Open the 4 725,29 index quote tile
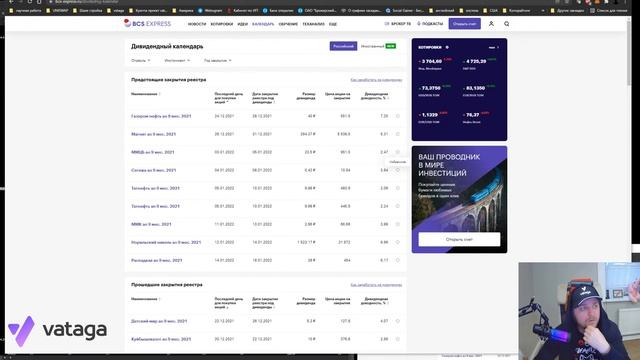 [x=480, y=64]
